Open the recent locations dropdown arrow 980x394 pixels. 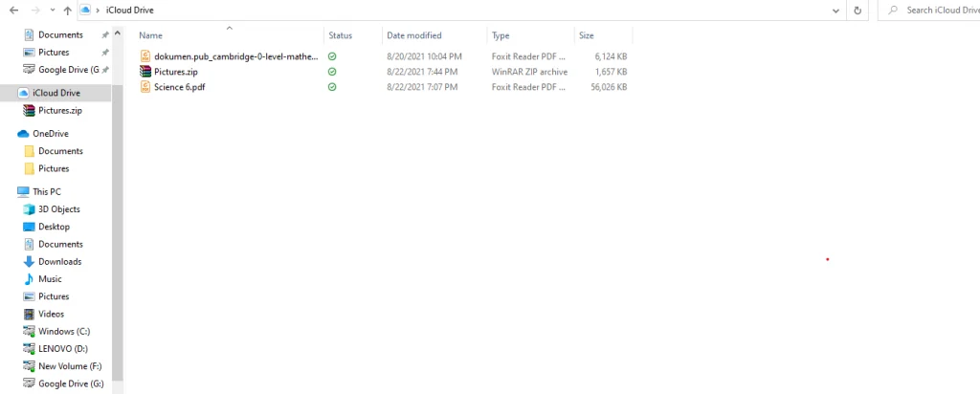click(x=53, y=11)
